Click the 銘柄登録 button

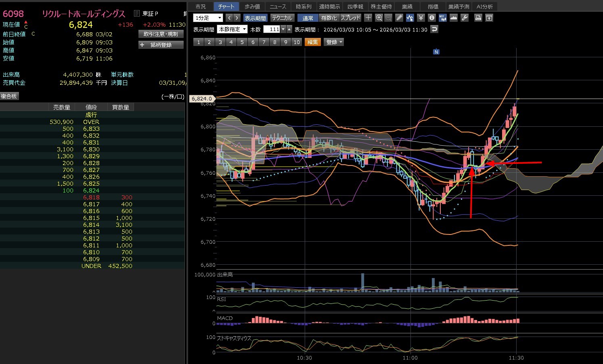tap(161, 45)
